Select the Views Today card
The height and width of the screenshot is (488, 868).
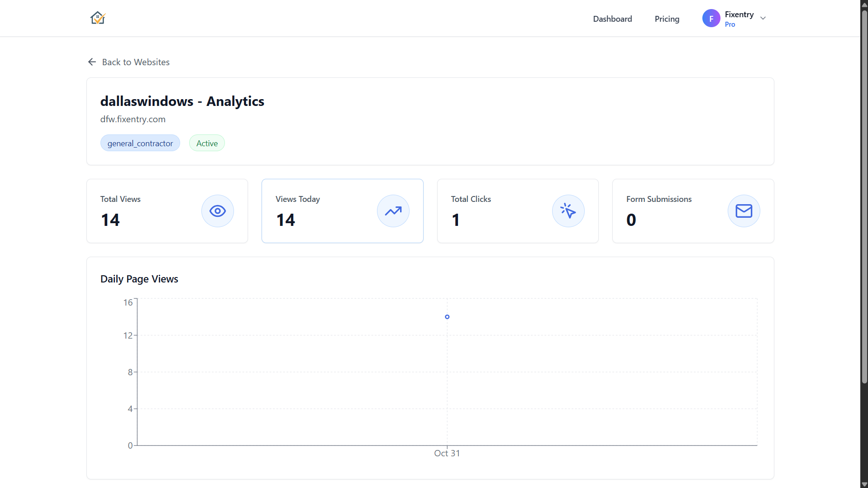(x=343, y=211)
